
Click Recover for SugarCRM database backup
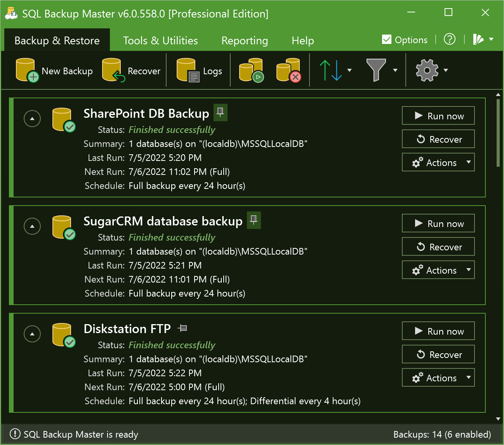(438, 247)
